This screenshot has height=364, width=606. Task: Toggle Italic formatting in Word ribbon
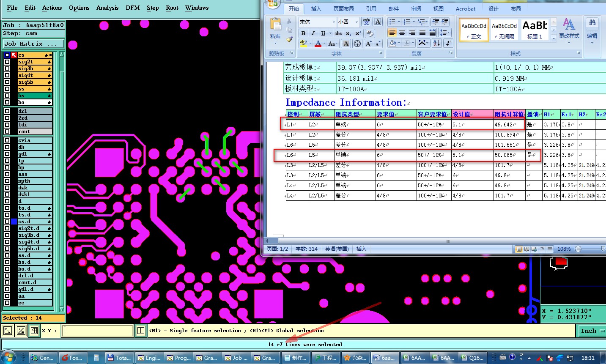click(x=313, y=33)
